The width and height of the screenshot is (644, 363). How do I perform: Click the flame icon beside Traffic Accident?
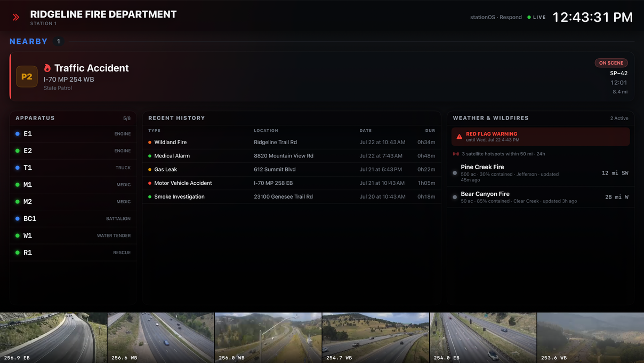(x=47, y=68)
